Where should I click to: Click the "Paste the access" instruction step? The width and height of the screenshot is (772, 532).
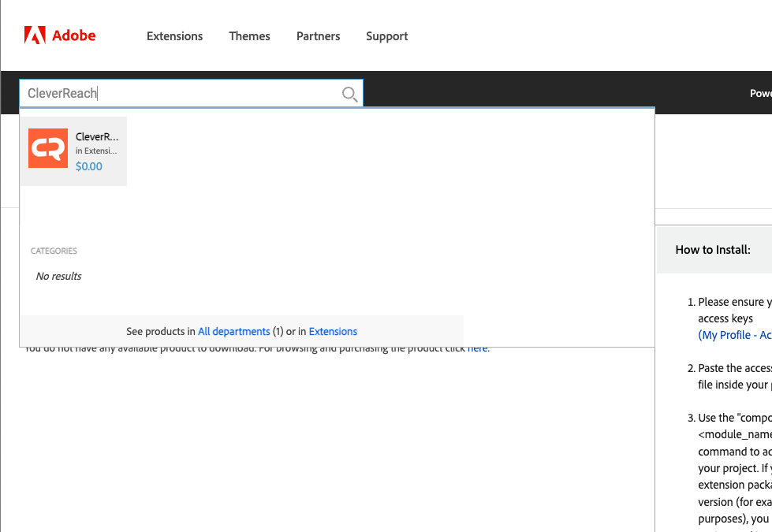tap(729, 377)
